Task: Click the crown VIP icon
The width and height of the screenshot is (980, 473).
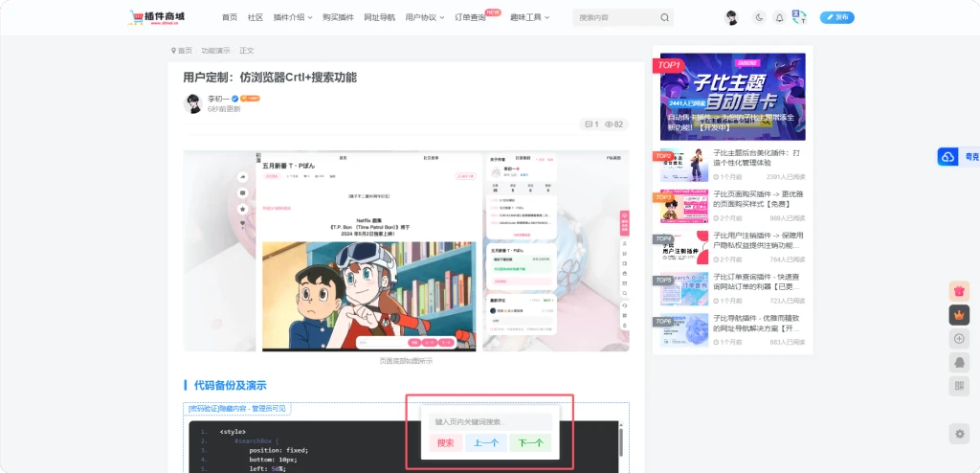Action: coord(960,314)
